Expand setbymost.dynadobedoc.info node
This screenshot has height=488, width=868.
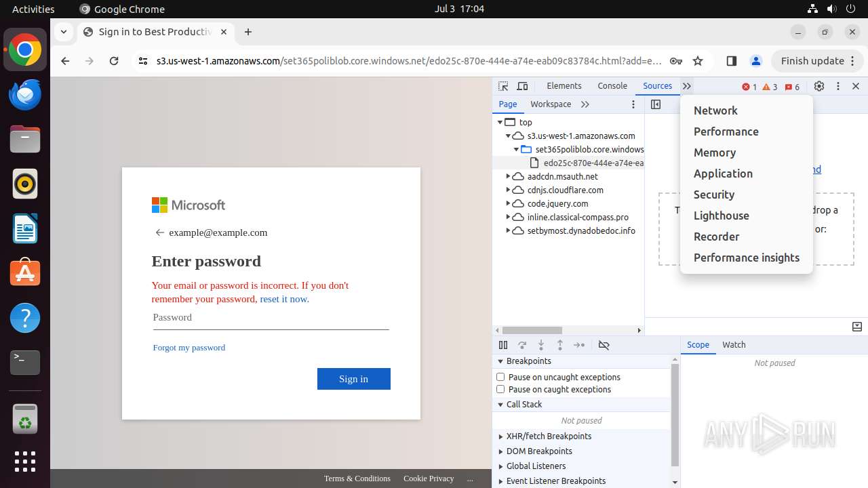click(508, 230)
